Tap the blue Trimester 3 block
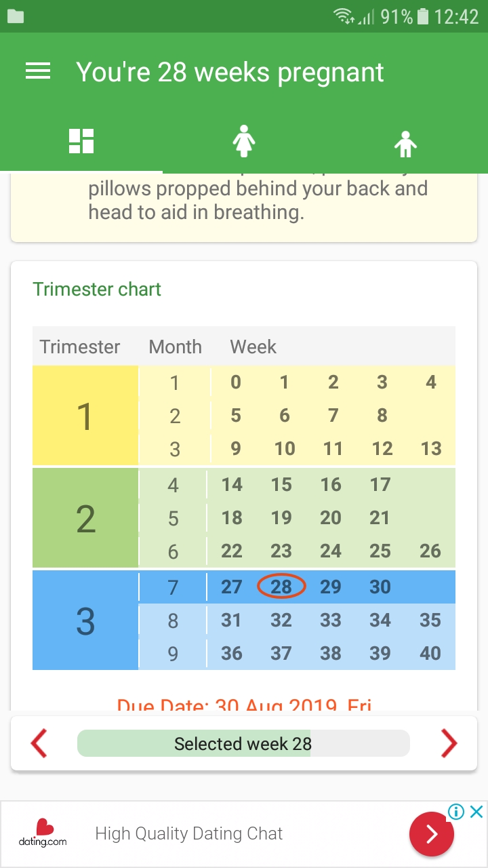Viewport: 488px width, 868px height. coord(85,620)
